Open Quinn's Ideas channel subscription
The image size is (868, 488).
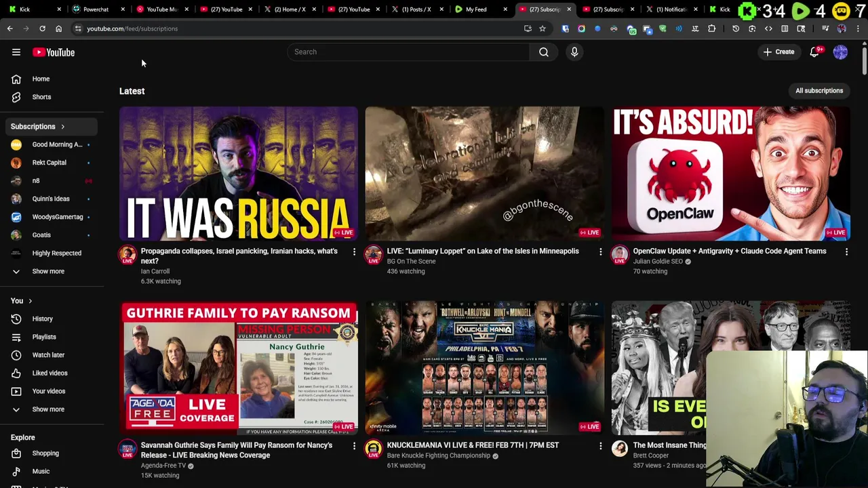pos(52,199)
